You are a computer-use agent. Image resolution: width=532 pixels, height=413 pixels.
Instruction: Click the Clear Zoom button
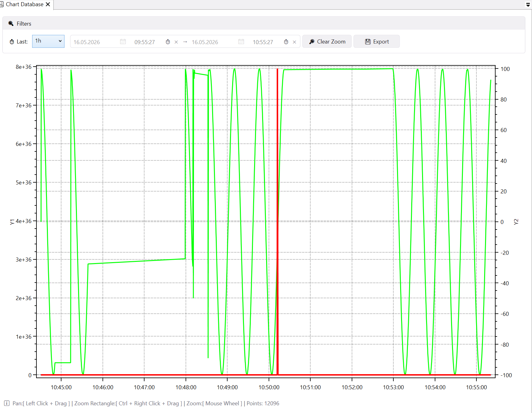[x=327, y=41]
